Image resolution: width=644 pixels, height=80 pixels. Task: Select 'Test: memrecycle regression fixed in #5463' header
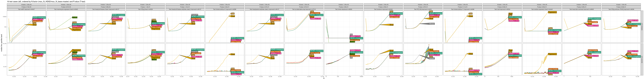66,9
